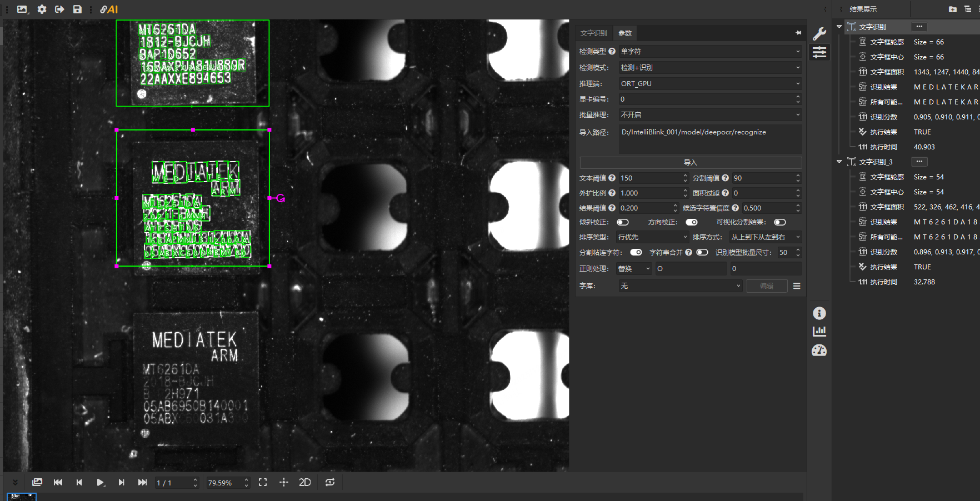Open the info icon panel
This screenshot has height=501, width=980.
click(x=819, y=313)
